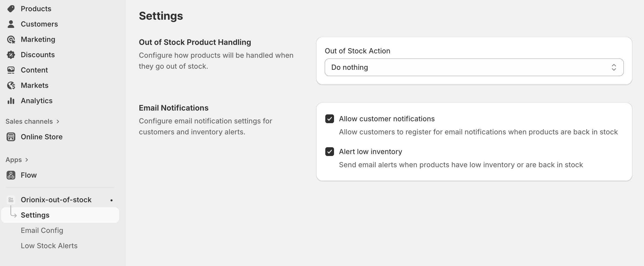This screenshot has height=266, width=644.
Task: Click the Analytics bar chart icon
Action: click(x=11, y=101)
